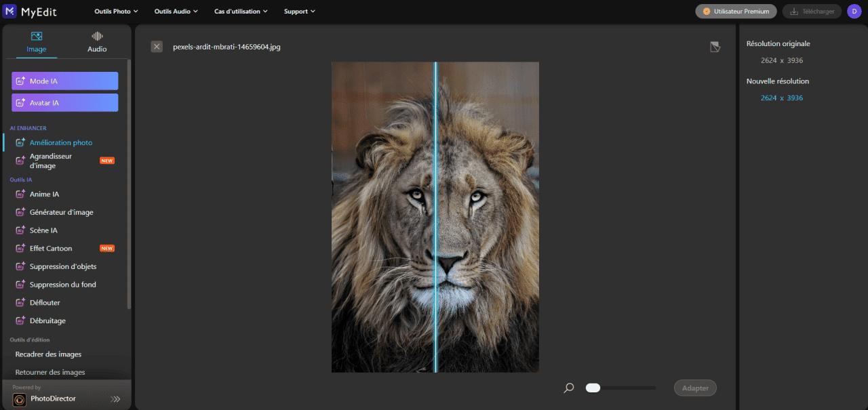Switch to the Audio tab
Viewport: 868px width, 410px height.
pos(97,42)
